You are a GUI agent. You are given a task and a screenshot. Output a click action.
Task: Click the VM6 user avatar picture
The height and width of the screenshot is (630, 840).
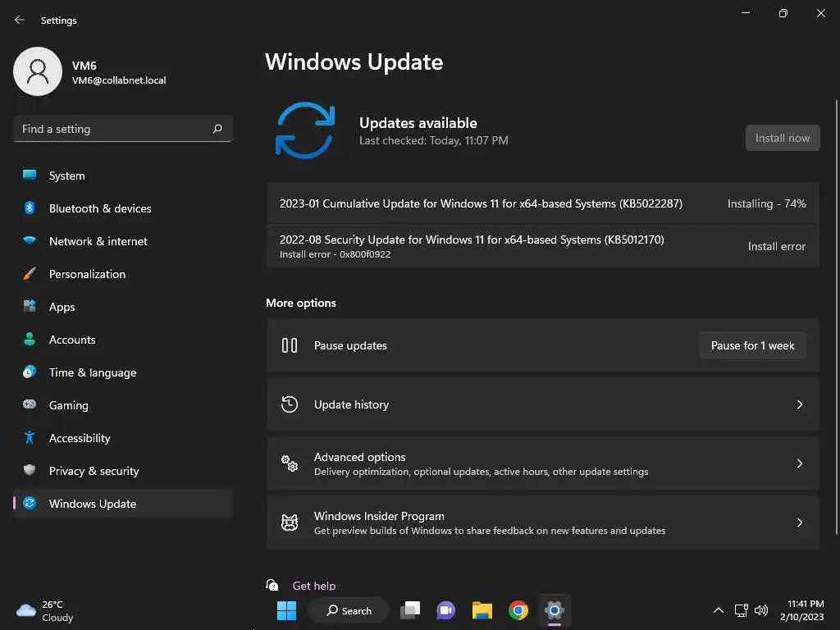(x=38, y=71)
